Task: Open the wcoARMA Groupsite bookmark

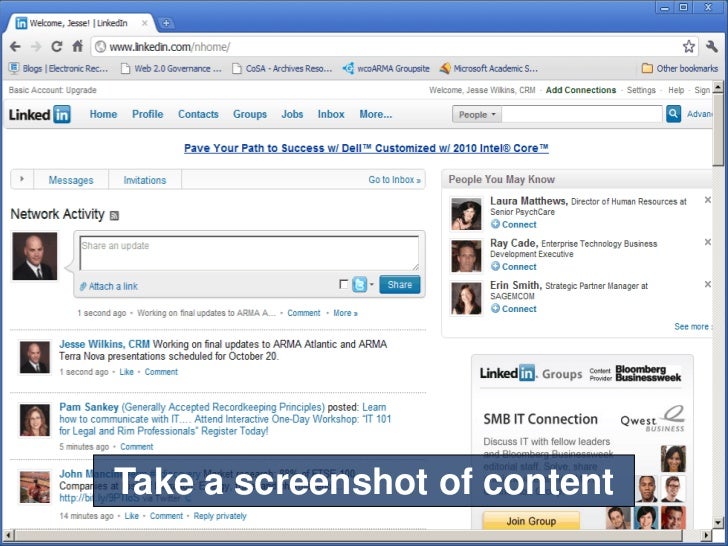Action: pos(386,68)
